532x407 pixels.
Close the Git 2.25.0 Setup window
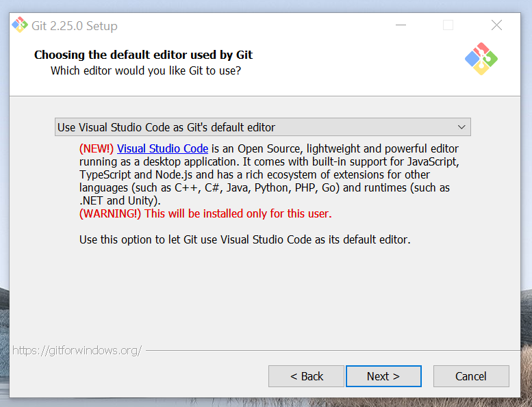pyautogui.click(x=496, y=25)
